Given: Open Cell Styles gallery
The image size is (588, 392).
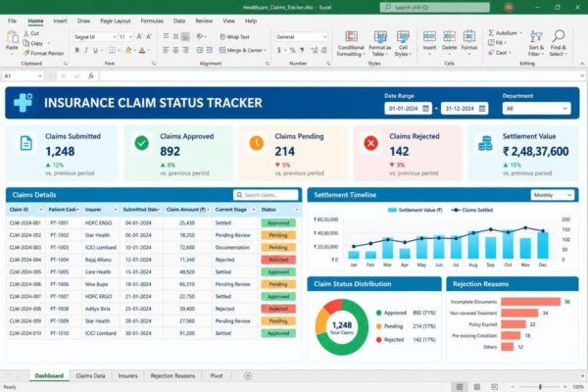Looking at the screenshot, I should pos(403,44).
